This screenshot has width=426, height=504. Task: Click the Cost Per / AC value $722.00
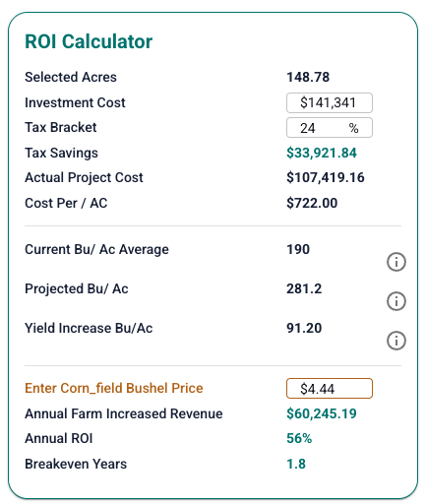[x=312, y=203]
